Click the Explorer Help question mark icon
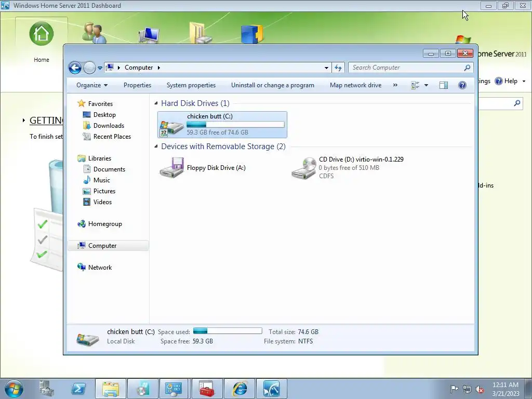532x399 pixels. pyautogui.click(x=462, y=85)
